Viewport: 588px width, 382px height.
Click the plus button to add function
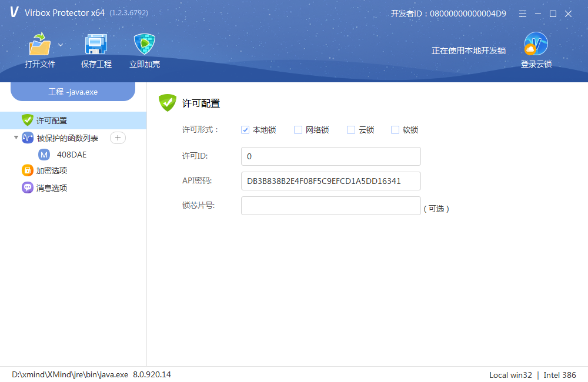(x=118, y=138)
